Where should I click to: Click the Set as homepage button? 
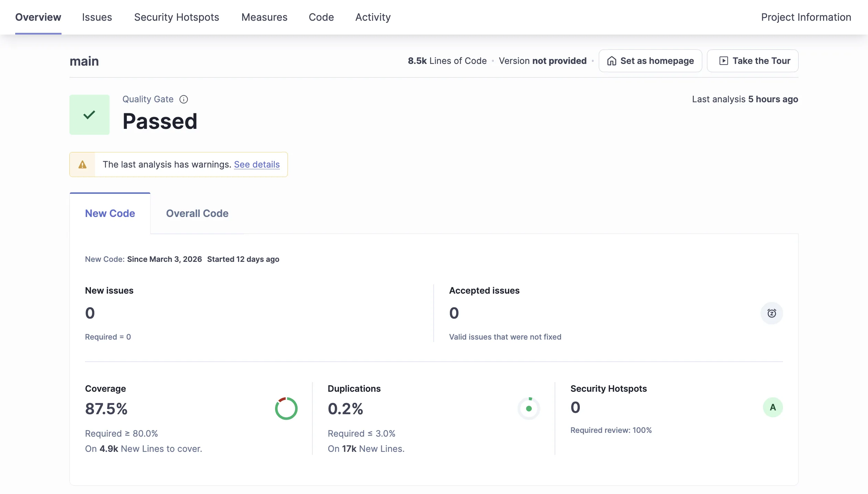pyautogui.click(x=650, y=60)
